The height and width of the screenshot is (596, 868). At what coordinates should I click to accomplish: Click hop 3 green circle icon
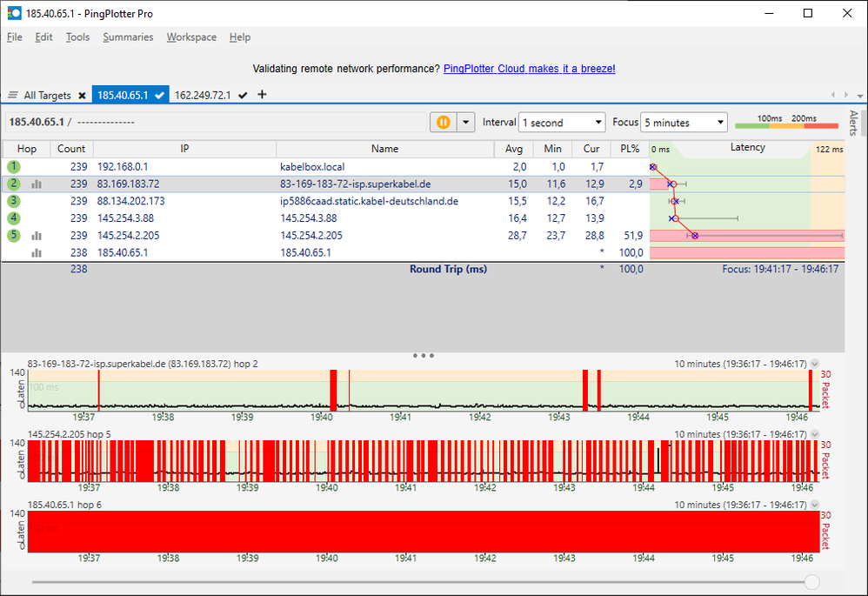(x=14, y=200)
